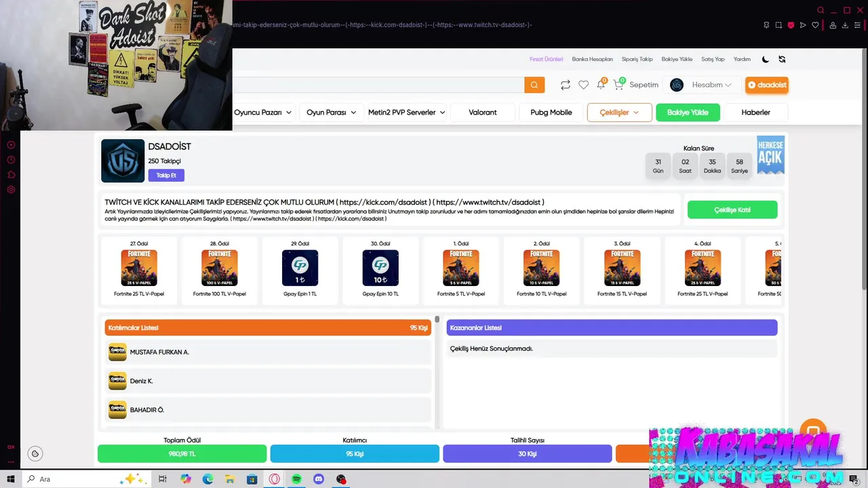Click the Task View taskbar icon

pyautogui.click(x=163, y=479)
